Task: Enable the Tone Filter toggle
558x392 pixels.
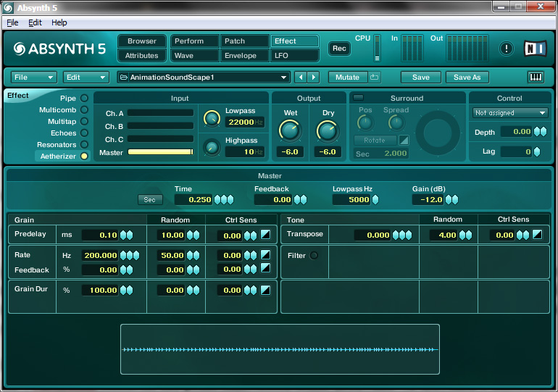Action: click(x=314, y=255)
